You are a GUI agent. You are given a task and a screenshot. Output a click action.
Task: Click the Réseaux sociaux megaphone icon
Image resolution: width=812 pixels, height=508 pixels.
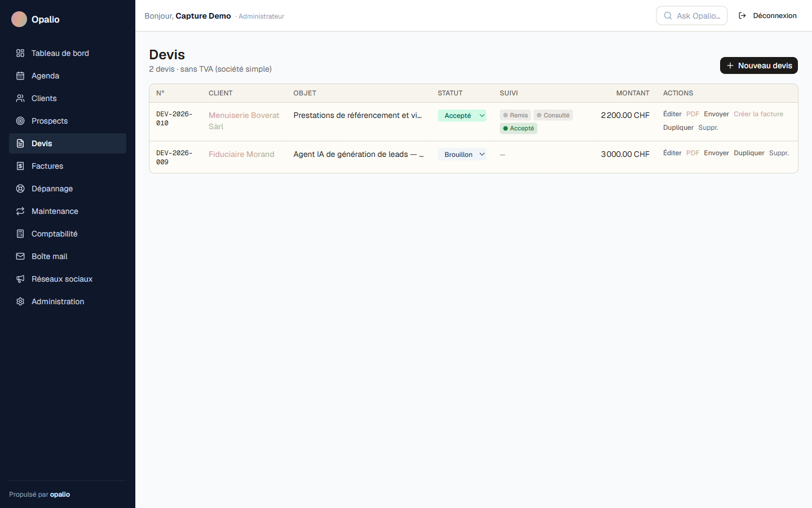point(20,279)
